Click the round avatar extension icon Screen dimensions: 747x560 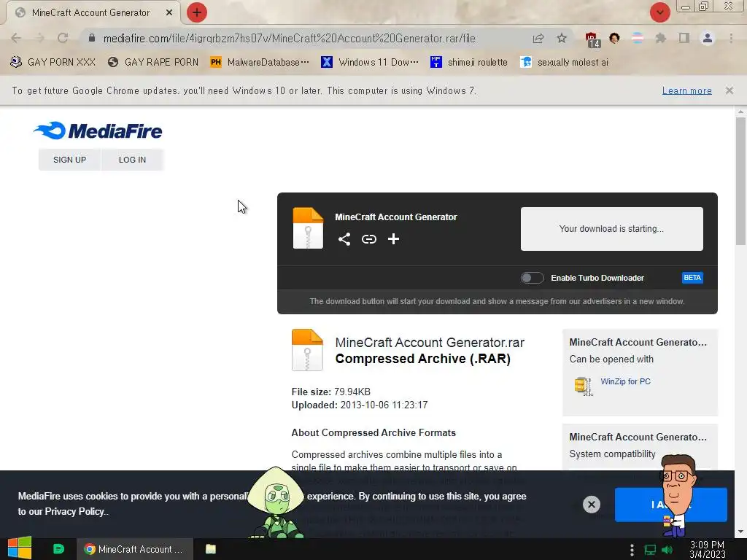(x=614, y=38)
